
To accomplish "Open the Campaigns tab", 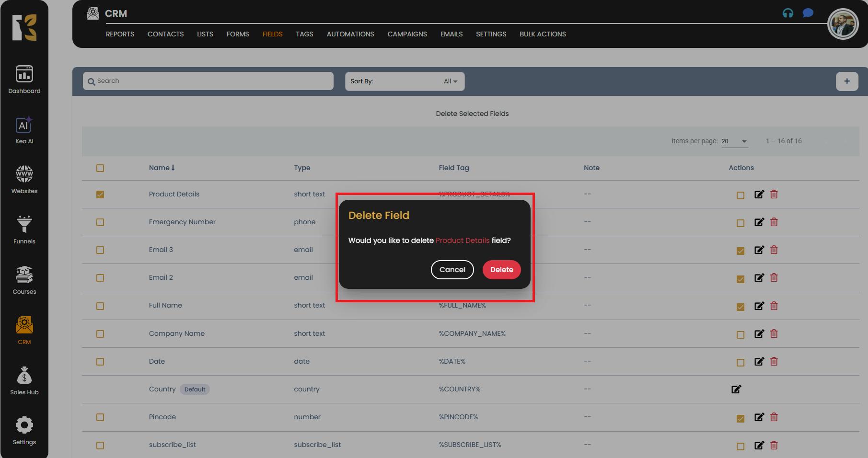I will pos(407,34).
